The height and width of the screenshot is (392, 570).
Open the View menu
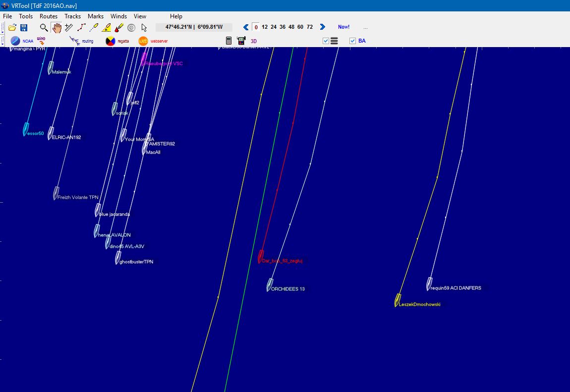[140, 16]
